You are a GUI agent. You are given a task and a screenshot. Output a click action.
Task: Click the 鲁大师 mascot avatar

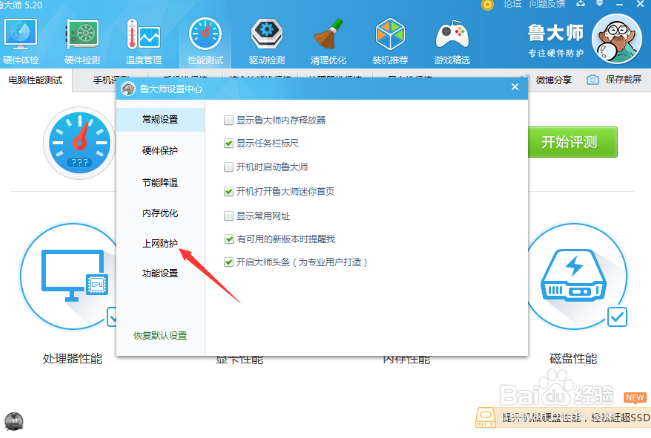617,39
